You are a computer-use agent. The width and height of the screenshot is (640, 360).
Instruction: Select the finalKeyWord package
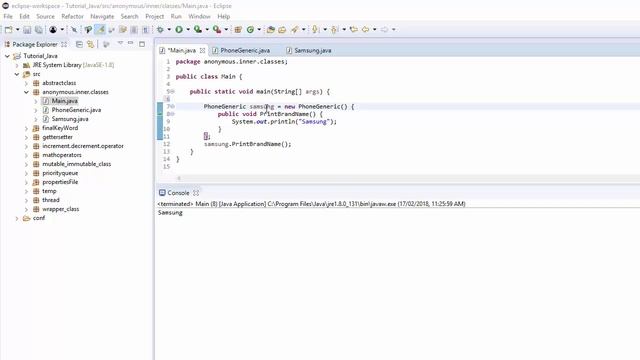pyautogui.click(x=60, y=128)
